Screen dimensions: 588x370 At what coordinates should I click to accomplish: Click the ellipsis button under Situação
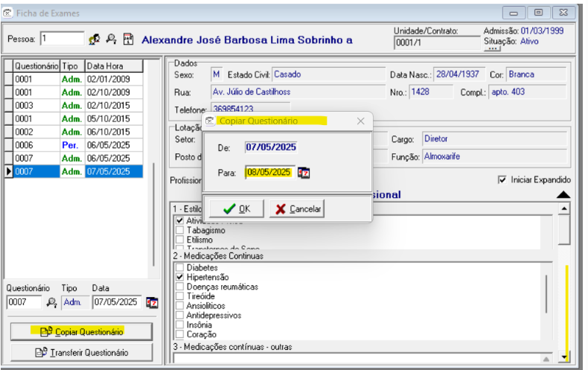coord(492,50)
